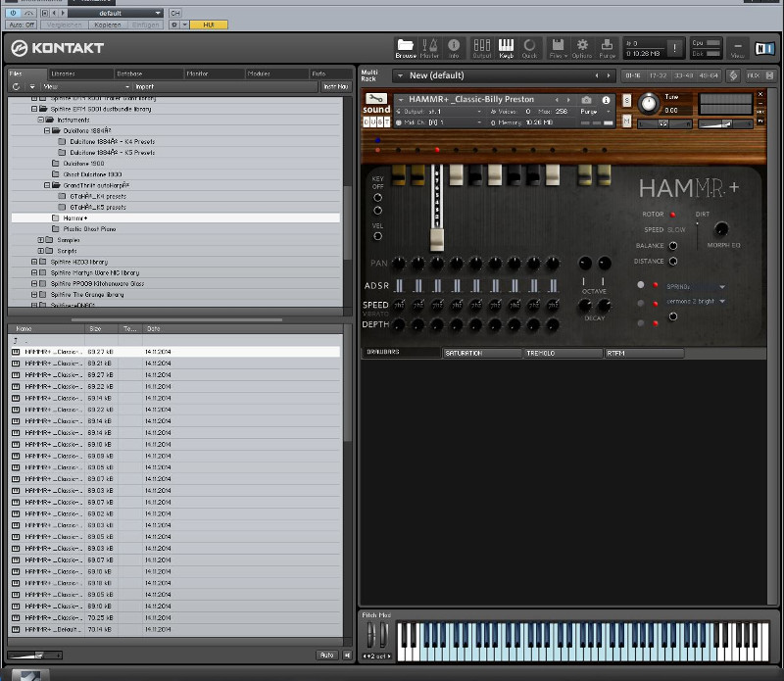Open the Info pane icon

454,48
